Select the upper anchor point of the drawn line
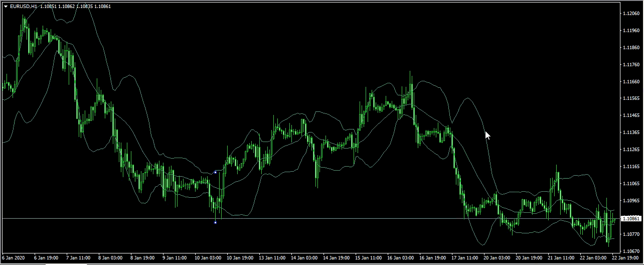 tap(215, 172)
